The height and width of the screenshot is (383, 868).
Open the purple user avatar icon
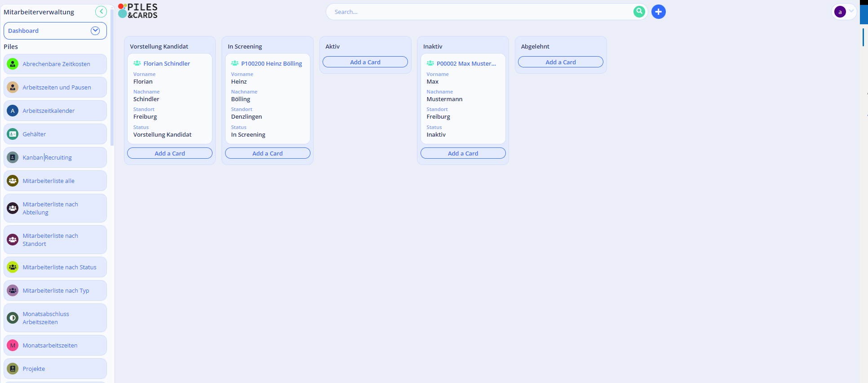click(840, 12)
